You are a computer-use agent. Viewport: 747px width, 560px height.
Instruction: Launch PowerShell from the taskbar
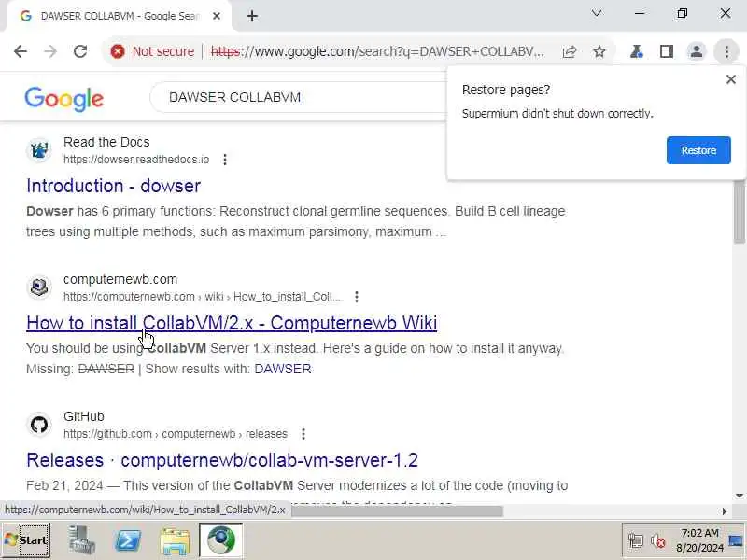point(128,540)
